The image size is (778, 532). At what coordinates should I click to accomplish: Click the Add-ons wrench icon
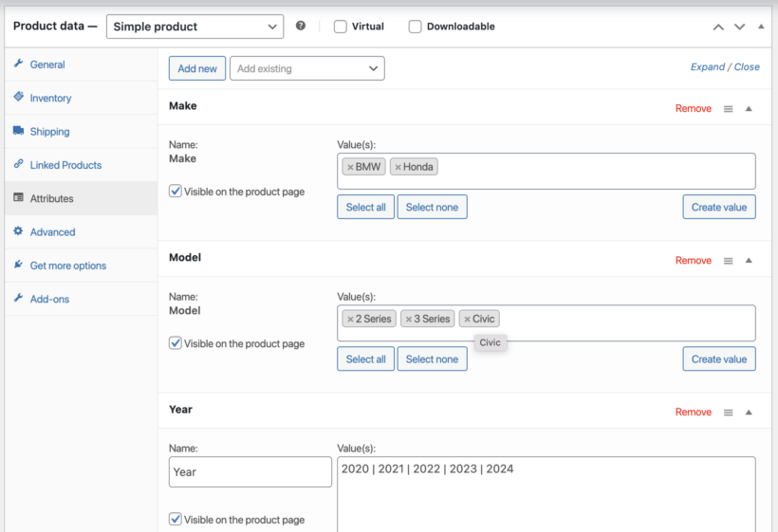point(18,298)
